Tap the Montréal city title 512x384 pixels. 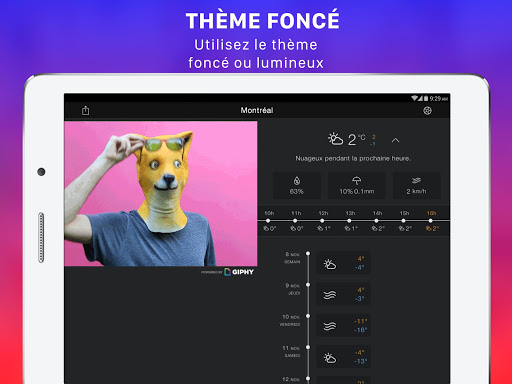click(x=257, y=110)
